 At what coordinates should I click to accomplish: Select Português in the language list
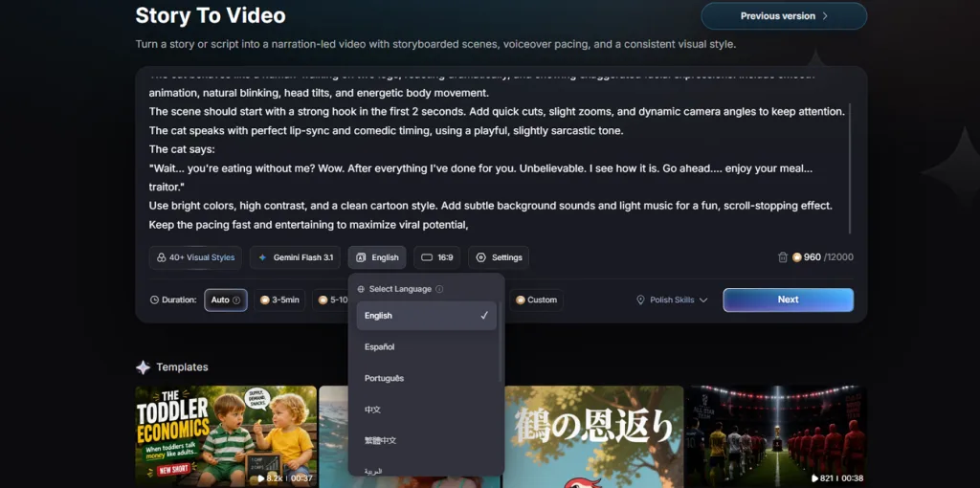tap(426, 378)
